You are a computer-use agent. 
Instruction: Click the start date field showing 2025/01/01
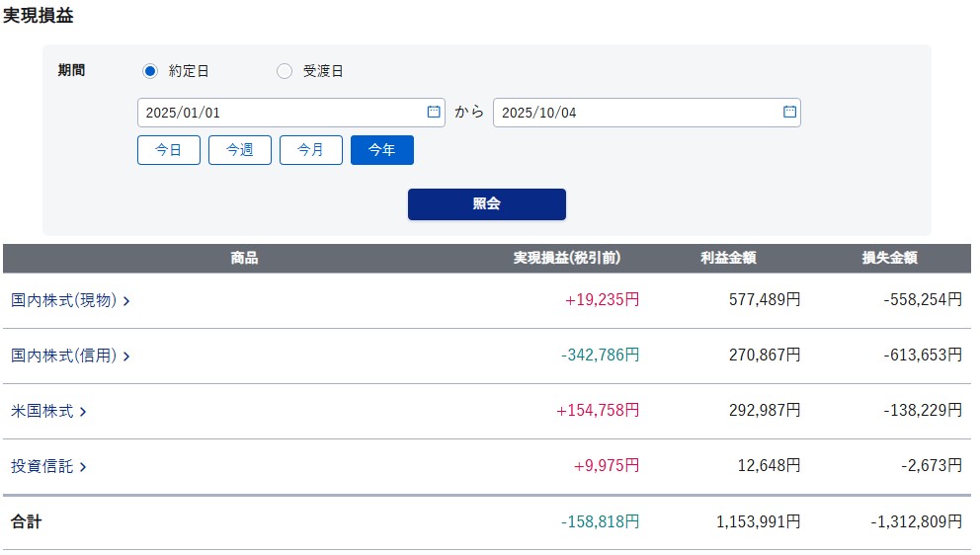point(280,113)
